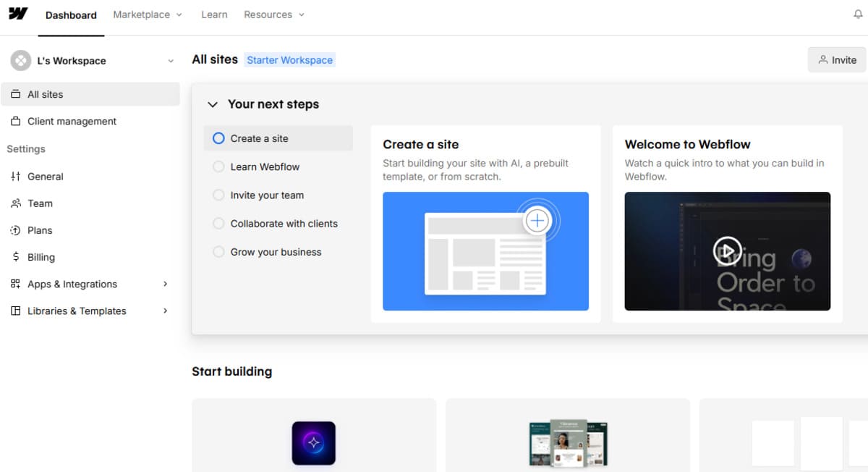Image resolution: width=868 pixels, height=472 pixels.
Task: Click the Invite button
Action: pyautogui.click(x=836, y=60)
